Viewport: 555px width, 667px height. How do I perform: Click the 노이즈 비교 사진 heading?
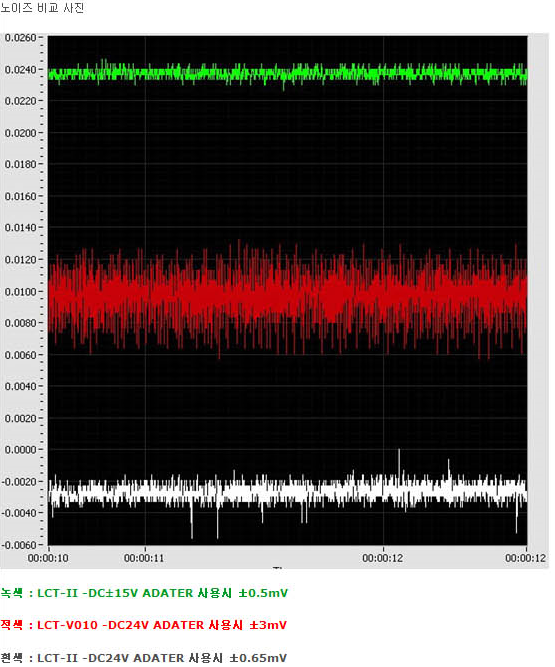(42, 8)
